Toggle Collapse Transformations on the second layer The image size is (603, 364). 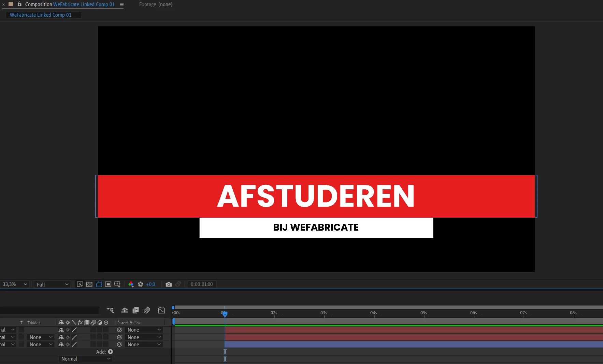(x=68, y=337)
